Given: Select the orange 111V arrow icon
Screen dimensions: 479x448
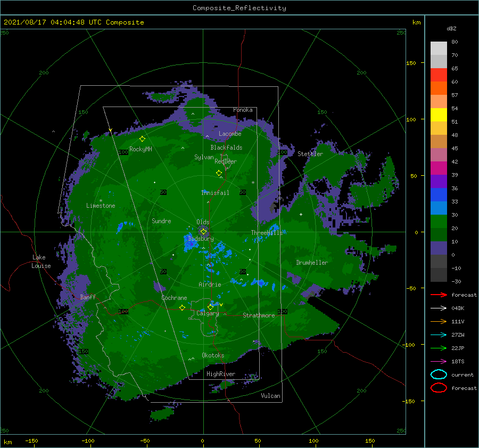Looking at the screenshot, I should pos(439,321).
